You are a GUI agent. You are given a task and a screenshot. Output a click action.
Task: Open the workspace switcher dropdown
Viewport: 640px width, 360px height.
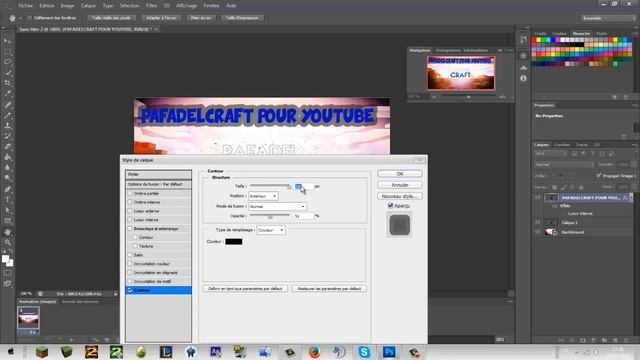click(608, 18)
